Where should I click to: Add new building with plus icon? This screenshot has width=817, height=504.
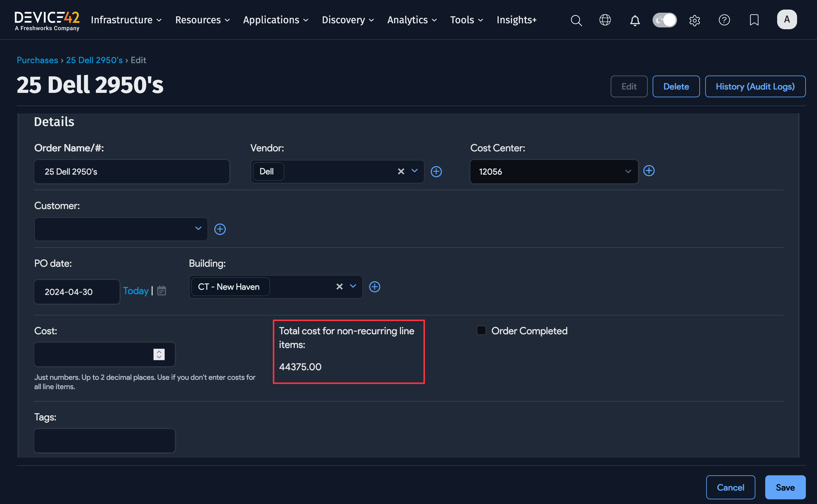(375, 287)
